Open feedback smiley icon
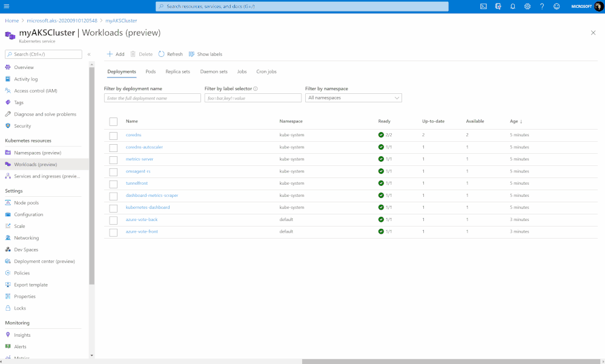 pos(557,6)
